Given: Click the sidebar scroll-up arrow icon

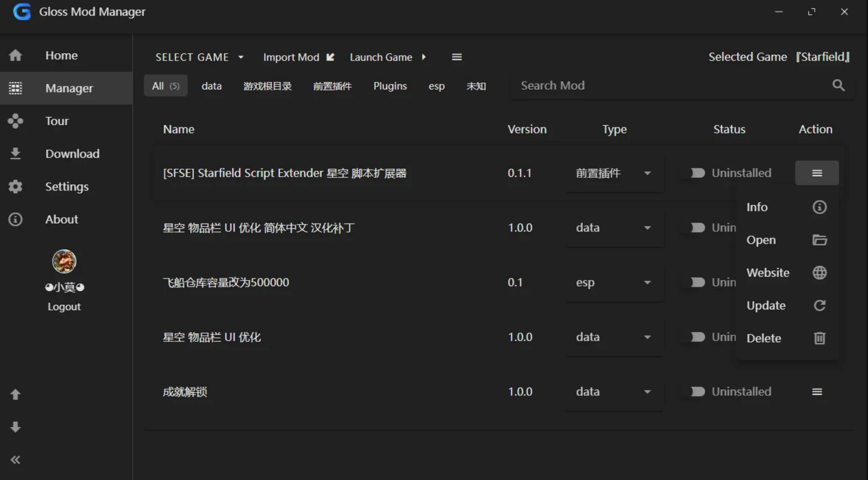Looking at the screenshot, I should pos(15,394).
